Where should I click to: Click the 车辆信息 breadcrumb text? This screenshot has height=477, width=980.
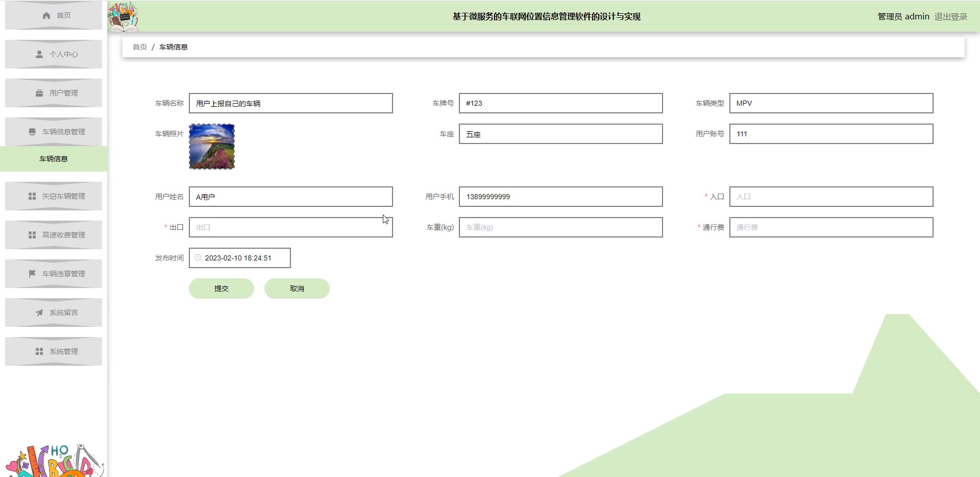point(174,47)
